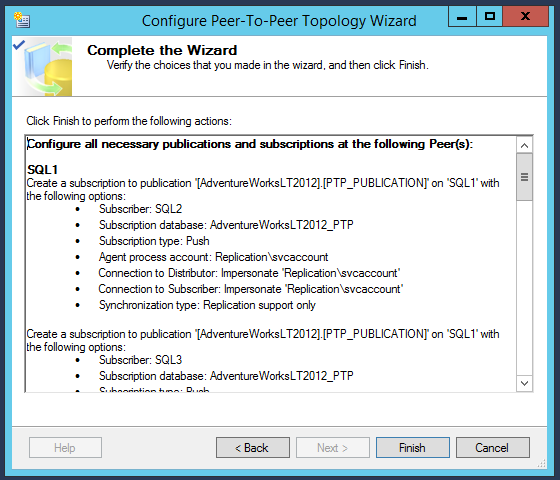Click the first 'Subscription database: AdventureWorksLT2012_PTP' line
Viewport: 560px width, 480px height.
click(x=226, y=225)
